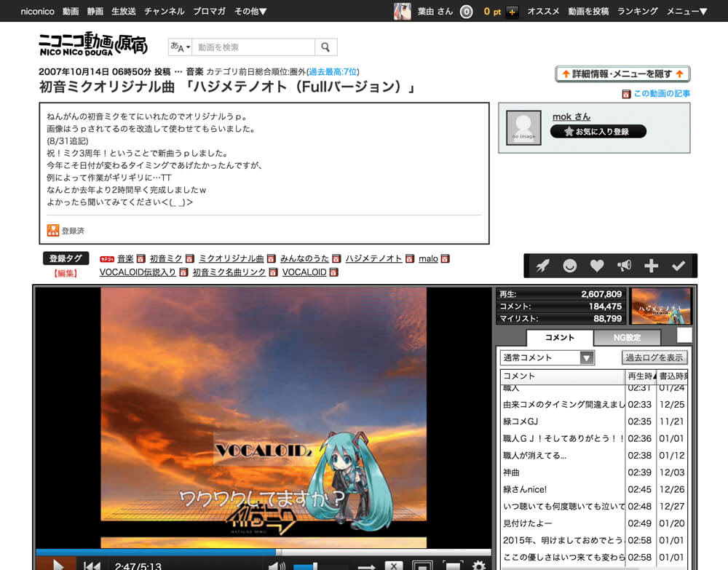Click the red dictionary icon beside この動画の記事
The height and width of the screenshot is (570, 728).
626,94
